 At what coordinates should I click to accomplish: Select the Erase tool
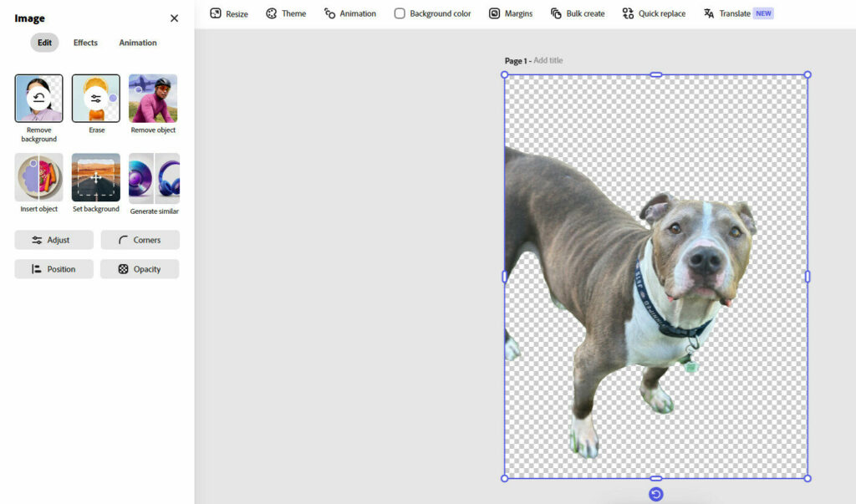point(96,99)
